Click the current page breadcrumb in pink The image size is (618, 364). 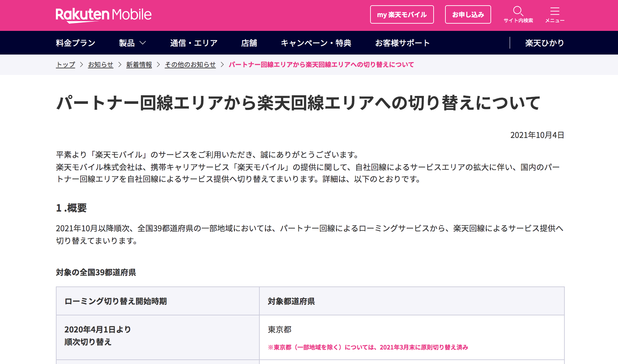click(x=321, y=65)
